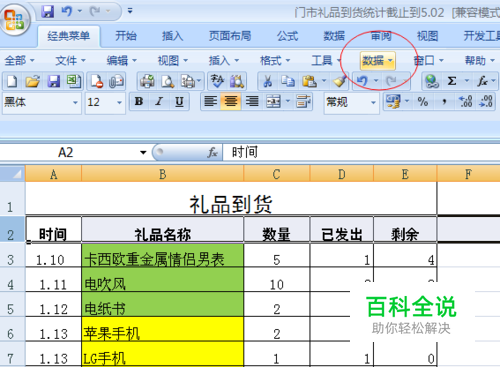500x367 pixels.
Task: Open the 全部 classic menu
Action: (19, 61)
